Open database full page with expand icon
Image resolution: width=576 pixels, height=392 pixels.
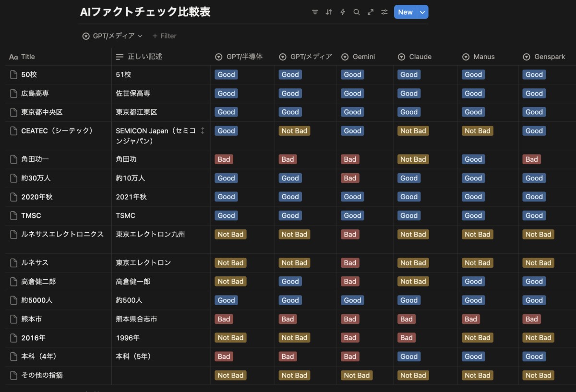[x=371, y=12]
